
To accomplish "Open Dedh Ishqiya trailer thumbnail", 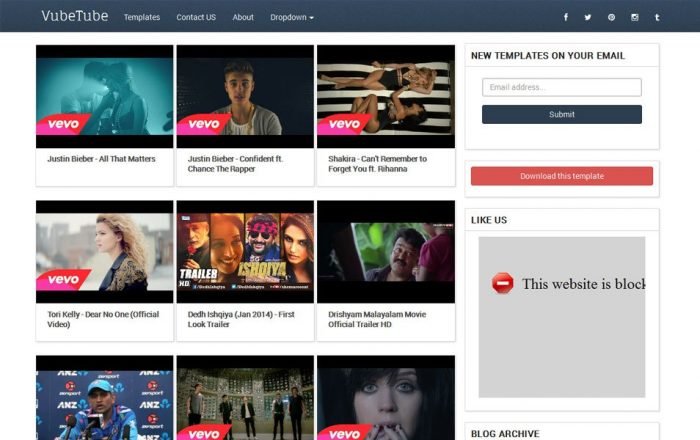I will tap(245, 252).
